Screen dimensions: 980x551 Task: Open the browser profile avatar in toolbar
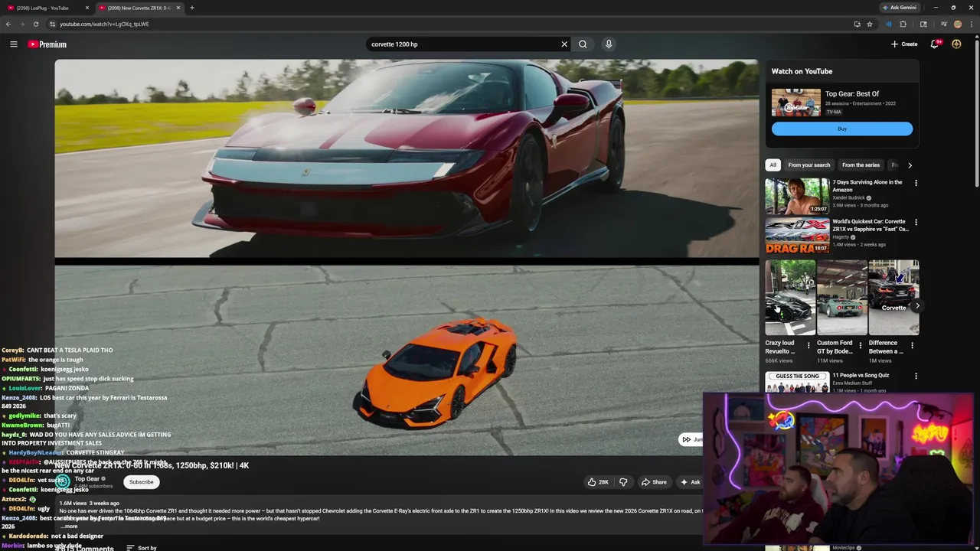(957, 24)
